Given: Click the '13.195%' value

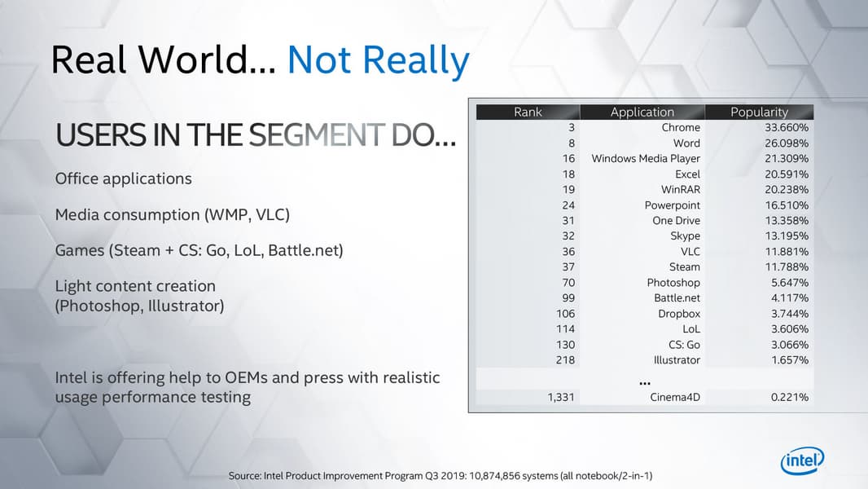Looking at the screenshot, I should [x=787, y=236].
